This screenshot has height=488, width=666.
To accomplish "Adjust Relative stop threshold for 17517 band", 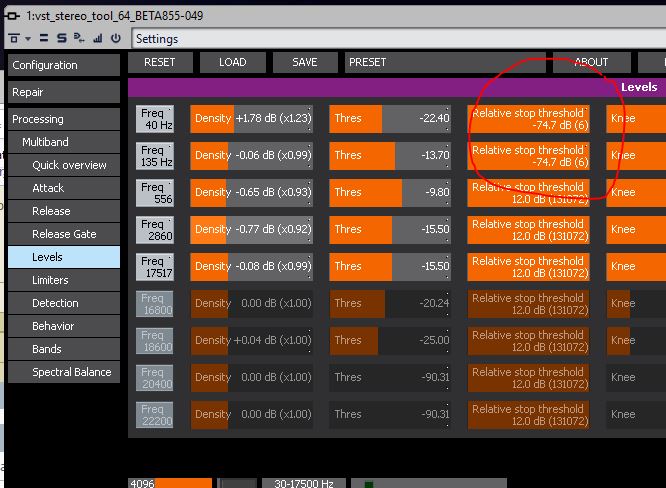I will pos(528,267).
